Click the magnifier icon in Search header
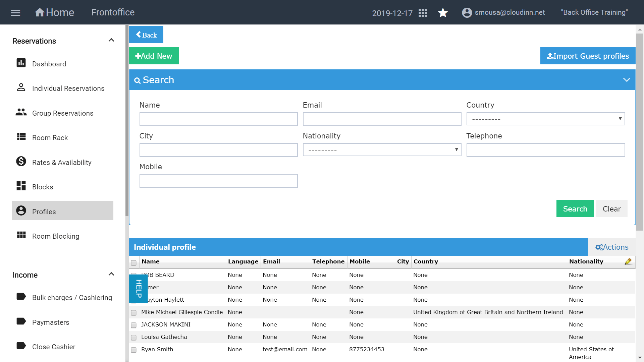 point(137,80)
